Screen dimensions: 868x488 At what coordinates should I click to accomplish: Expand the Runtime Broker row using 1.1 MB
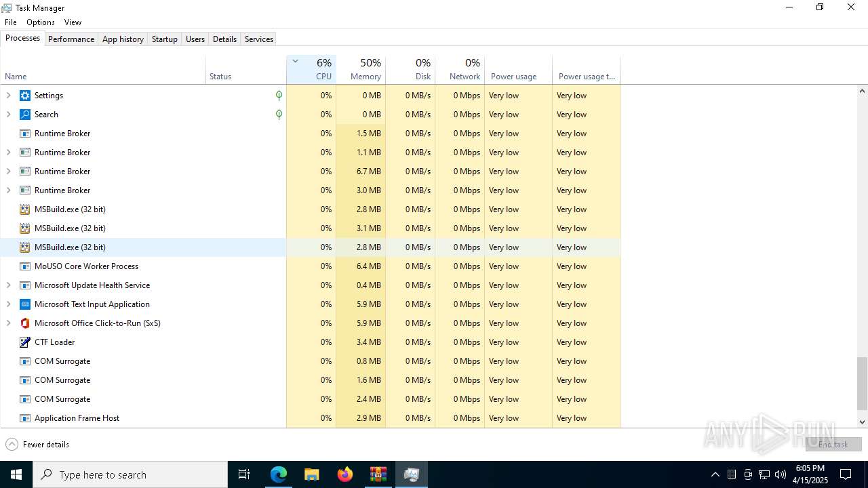pos(9,152)
